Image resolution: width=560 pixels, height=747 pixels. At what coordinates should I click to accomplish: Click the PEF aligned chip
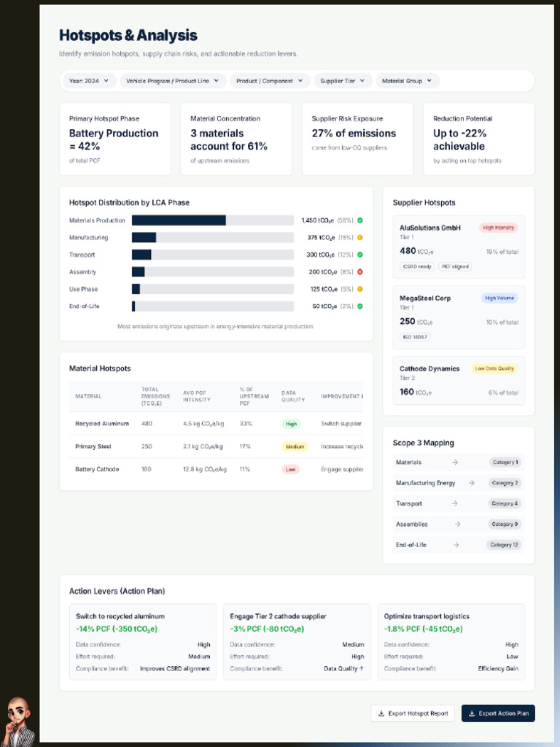[x=455, y=267]
